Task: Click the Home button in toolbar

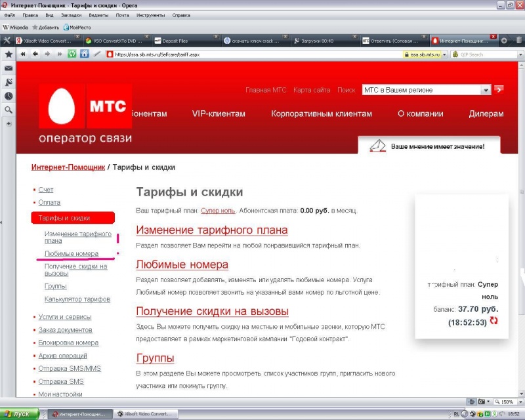Action: pos(85,54)
